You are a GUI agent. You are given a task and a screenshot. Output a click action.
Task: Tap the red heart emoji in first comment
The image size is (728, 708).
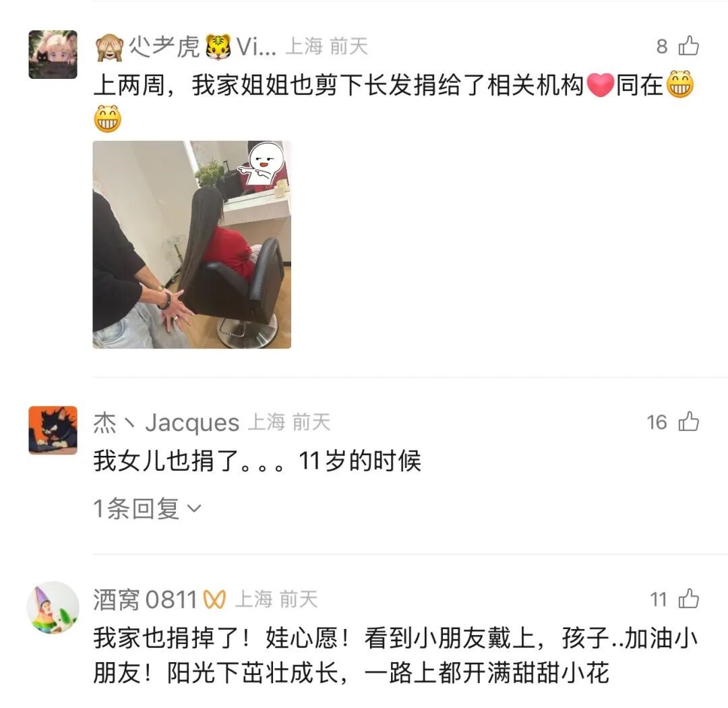[601, 85]
